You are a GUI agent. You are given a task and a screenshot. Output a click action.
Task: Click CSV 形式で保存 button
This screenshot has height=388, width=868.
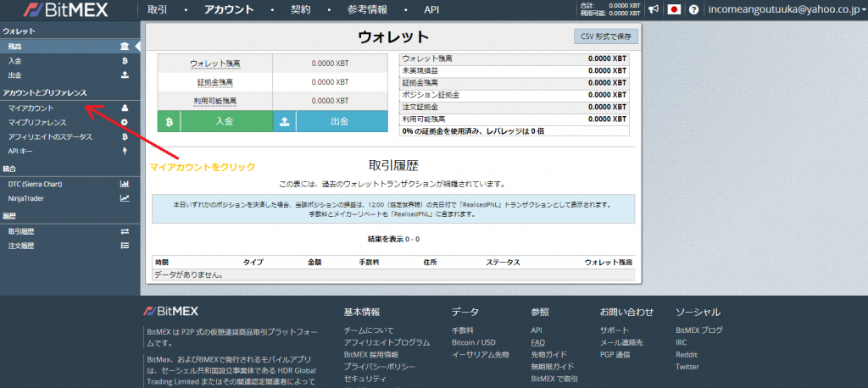point(605,36)
